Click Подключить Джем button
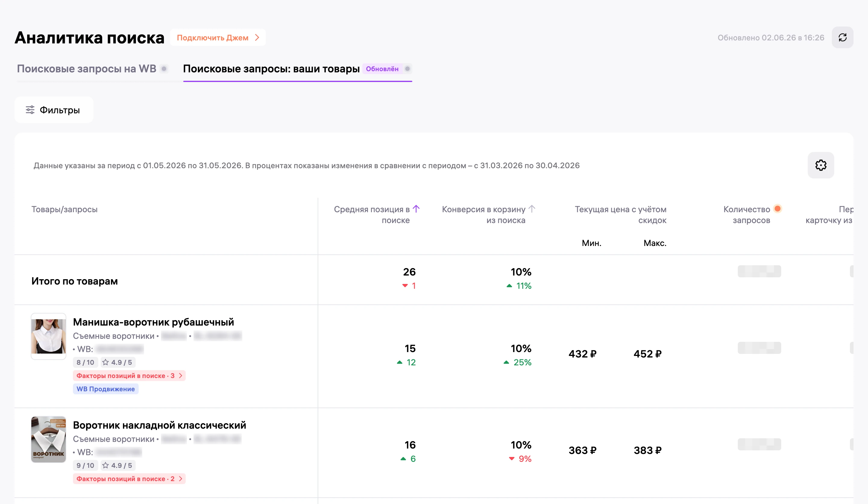The height and width of the screenshot is (504, 868). [x=218, y=38]
